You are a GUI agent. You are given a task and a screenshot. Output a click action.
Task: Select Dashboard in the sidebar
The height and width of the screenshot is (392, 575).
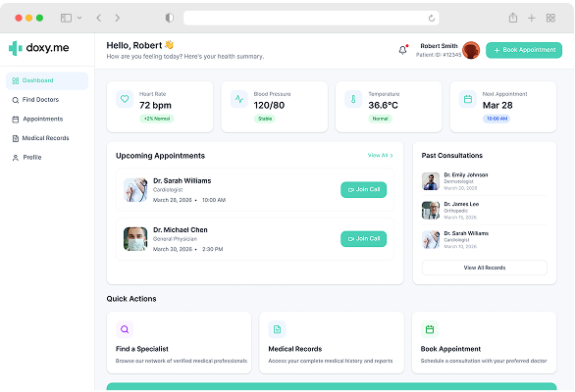(47, 80)
